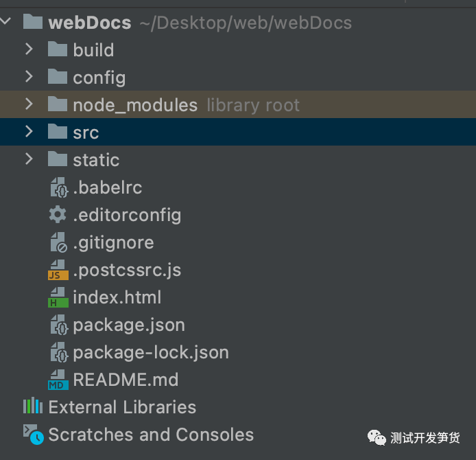476x460 pixels.
Task: Click the MD icon beside README.md
Action: point(58,380)
